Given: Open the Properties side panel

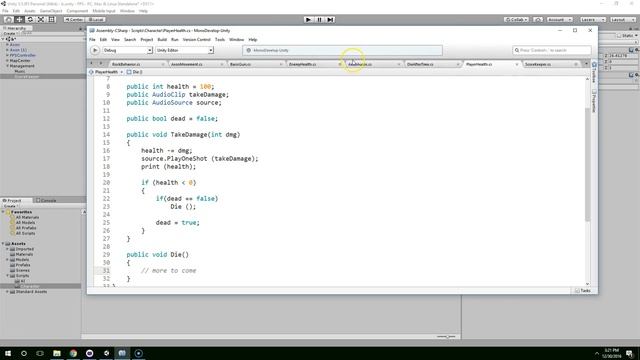Looking at the screenshot, I should (594, 101).
